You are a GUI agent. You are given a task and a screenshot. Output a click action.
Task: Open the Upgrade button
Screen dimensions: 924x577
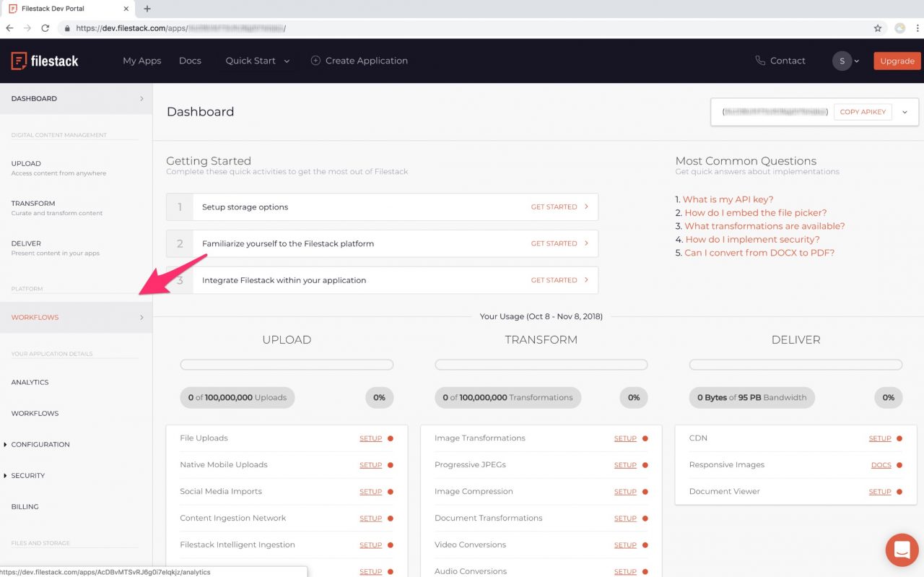pyautogui.click(x=897, y=61)
